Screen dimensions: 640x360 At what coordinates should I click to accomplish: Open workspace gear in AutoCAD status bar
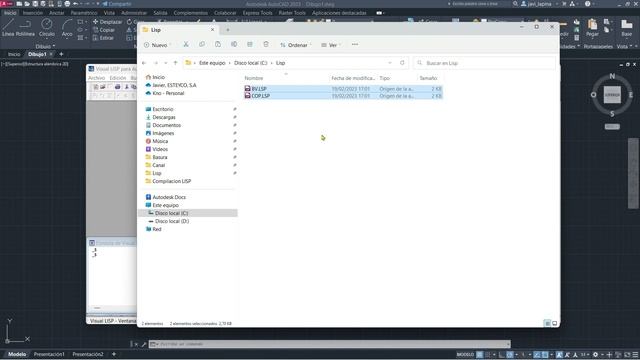click(x=595, y=355)
